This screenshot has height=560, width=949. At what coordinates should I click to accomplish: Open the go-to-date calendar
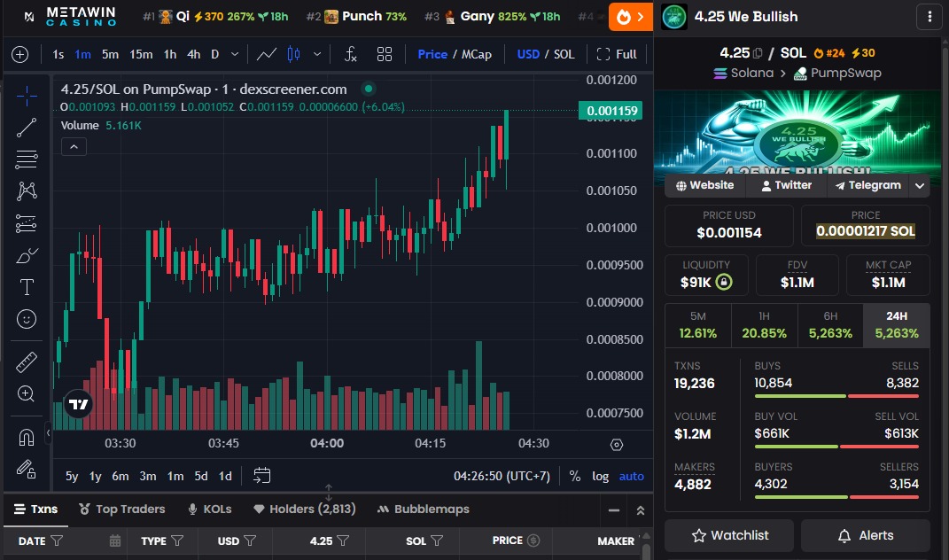(x=262, y=476)
